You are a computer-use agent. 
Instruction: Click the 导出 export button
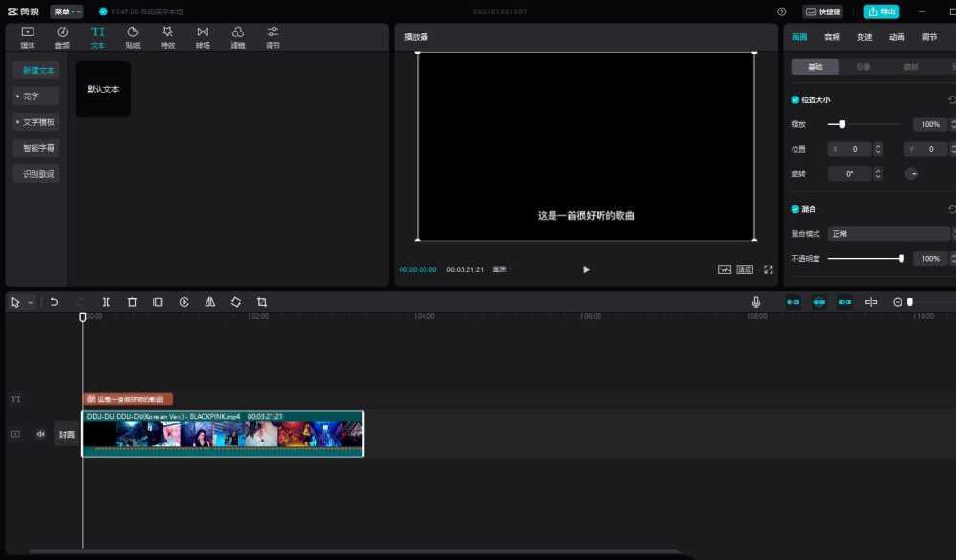[880, 11]
